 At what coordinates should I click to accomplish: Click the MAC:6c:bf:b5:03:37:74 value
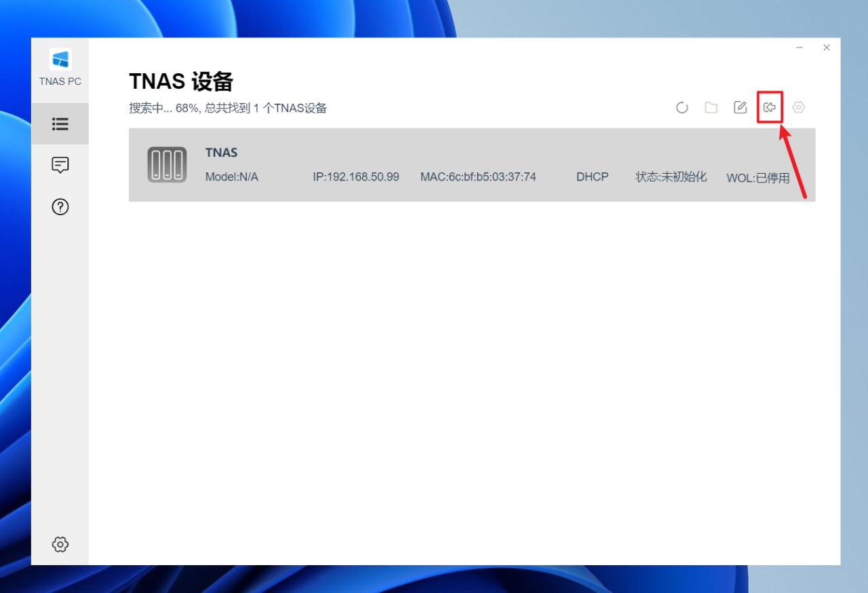pyautogui.click(x=478, y=177)
